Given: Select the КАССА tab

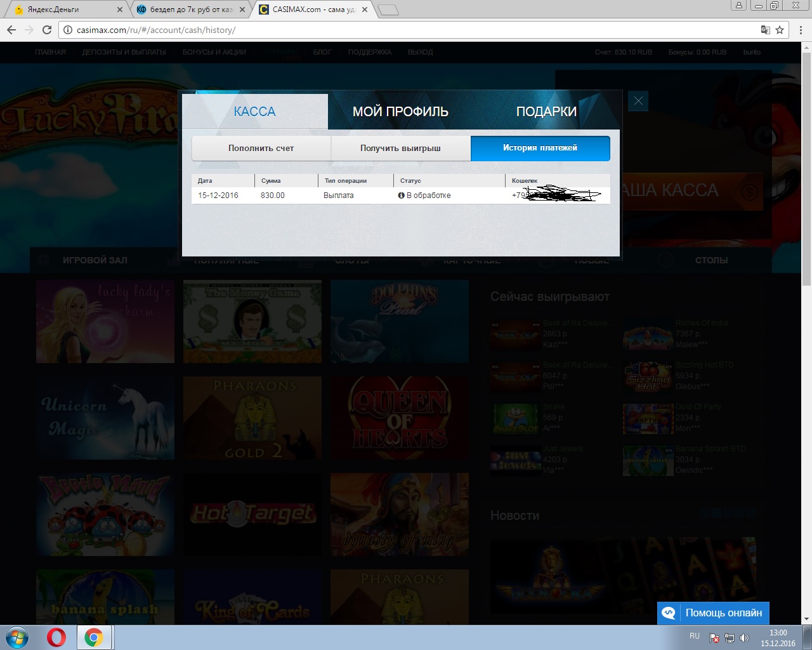Looking at the screenshot, I should pyautogui.click(x=254, y=112).
